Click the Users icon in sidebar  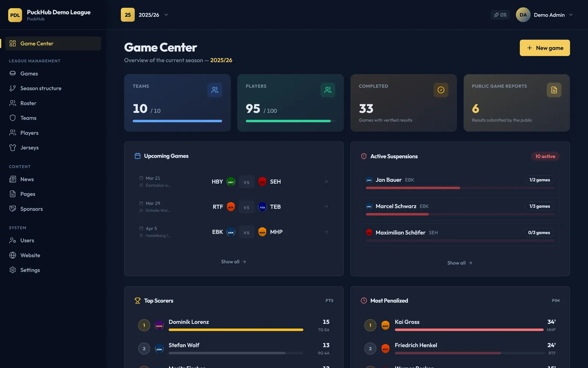(x=12, y=240)
